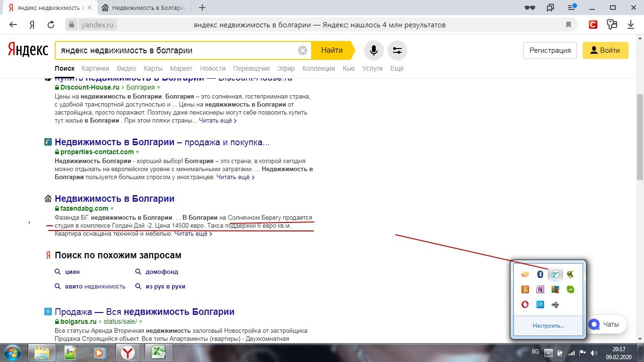Switch to the Видео search tab
644x362 pixels.
126,68
